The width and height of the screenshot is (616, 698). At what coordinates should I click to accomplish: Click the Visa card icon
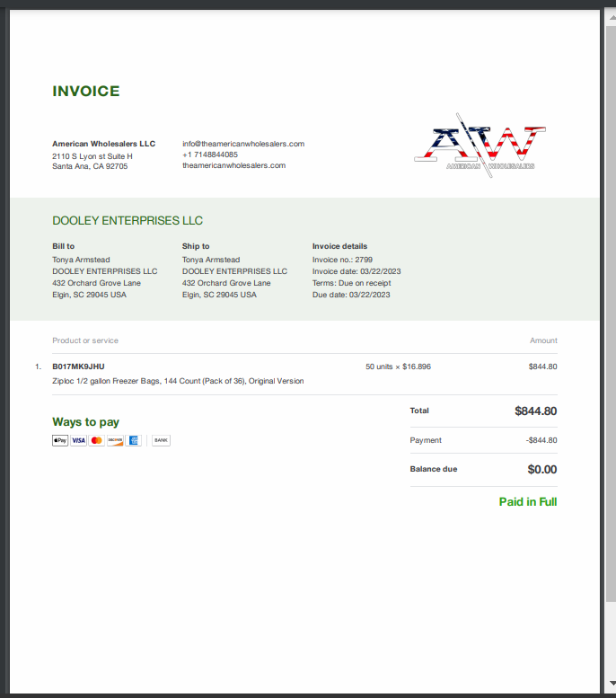78,440
